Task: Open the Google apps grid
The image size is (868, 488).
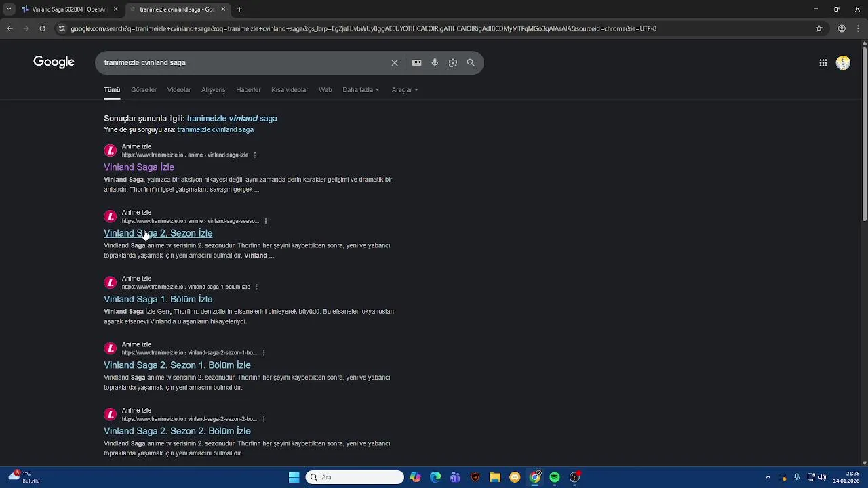Action: pyautogui.click(x=823, y=63)
